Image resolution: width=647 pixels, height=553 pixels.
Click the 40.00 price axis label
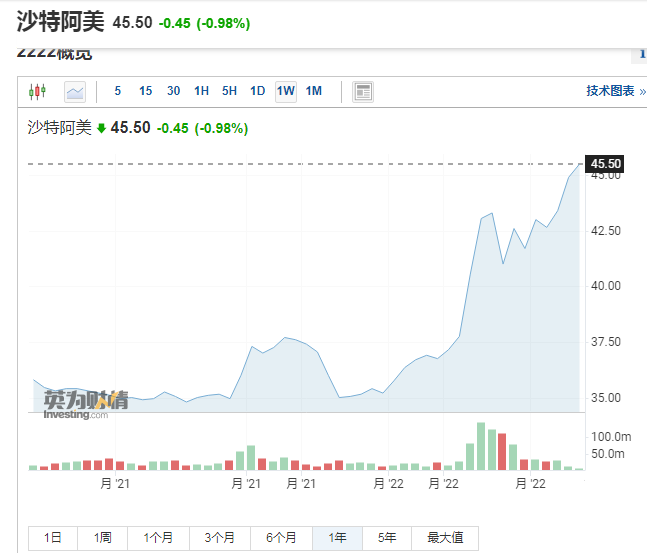pyautogui.click(x=606, y=286)
